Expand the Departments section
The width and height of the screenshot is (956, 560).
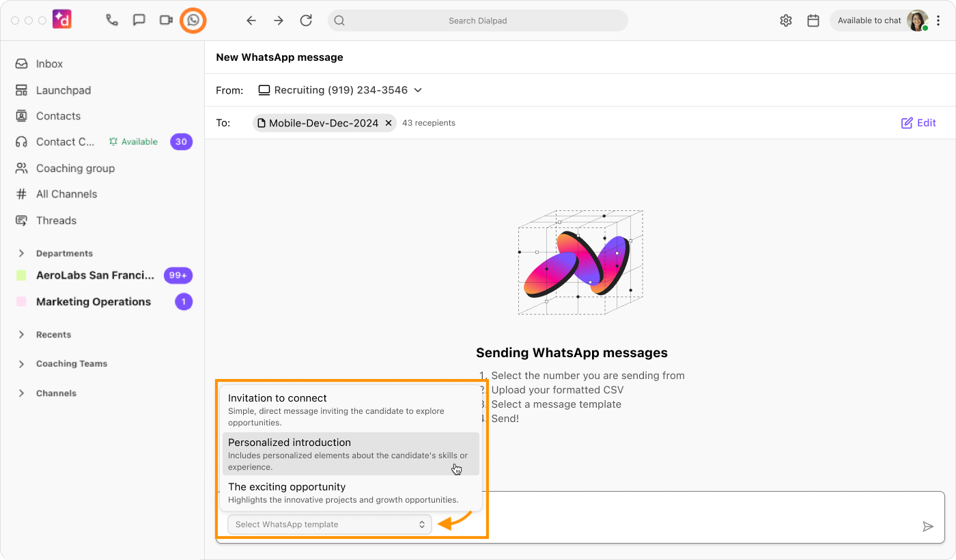pos(21,253)
